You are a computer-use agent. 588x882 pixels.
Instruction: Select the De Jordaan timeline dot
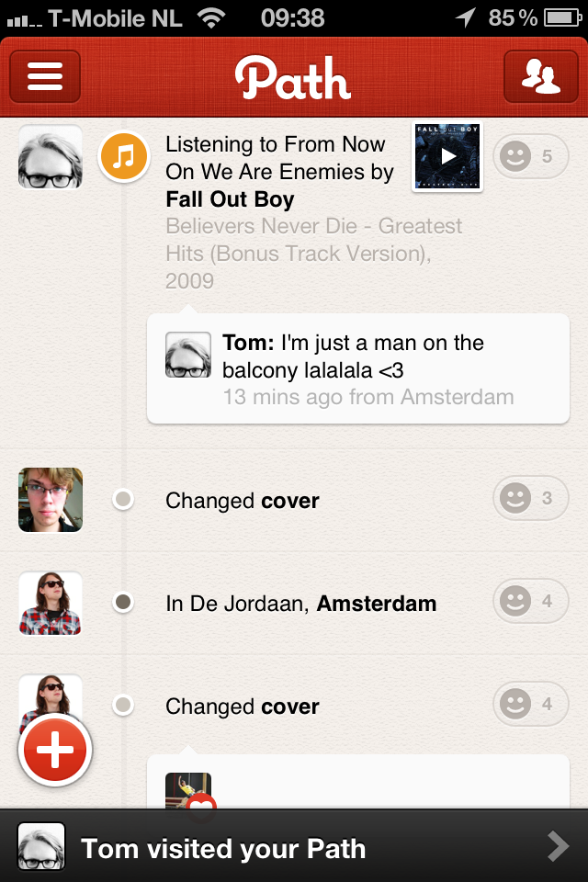[123, 603]
